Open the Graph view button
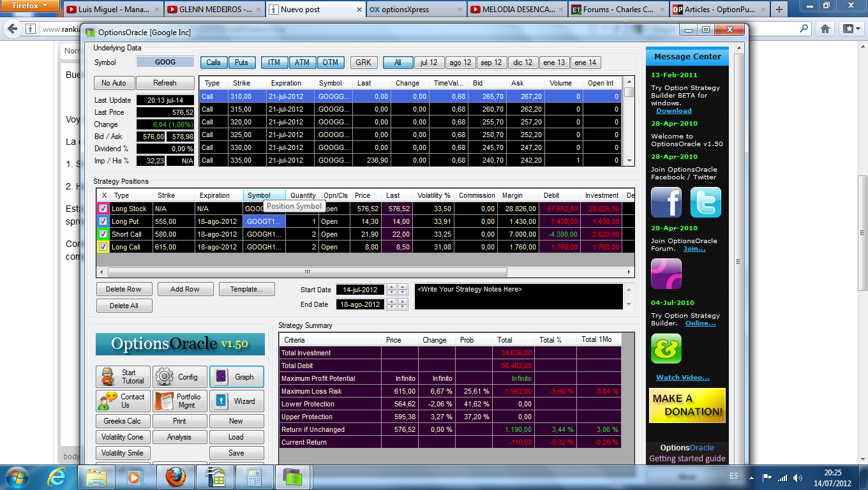This screenshot has height=490, width=868. (236, 377)
